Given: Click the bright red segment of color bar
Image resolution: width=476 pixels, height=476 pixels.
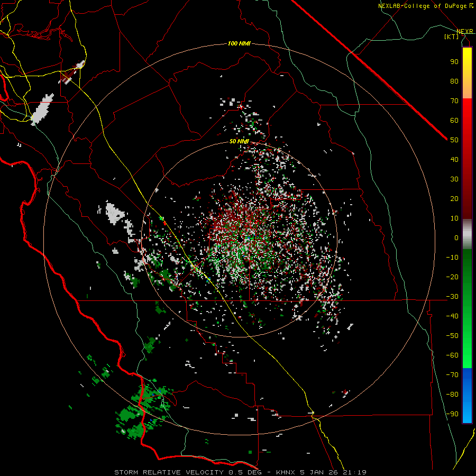Looking at the screenshot, I should [x=467, y=112].
